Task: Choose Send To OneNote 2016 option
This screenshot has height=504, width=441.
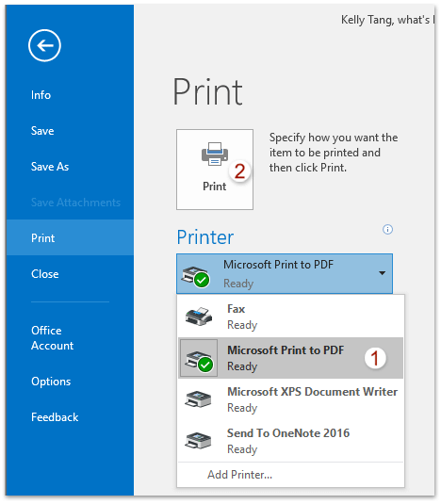Action: point(291,441)
